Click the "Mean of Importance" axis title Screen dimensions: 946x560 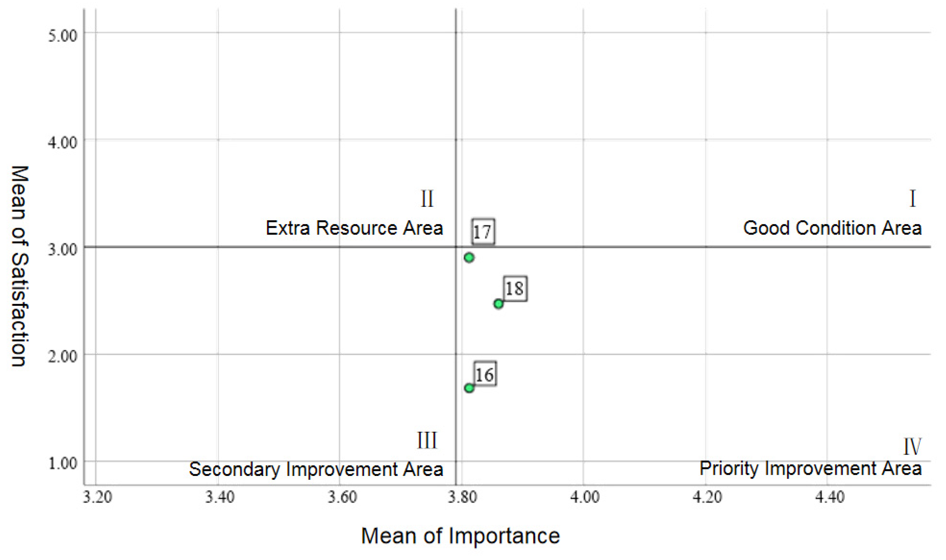(460, 536)
